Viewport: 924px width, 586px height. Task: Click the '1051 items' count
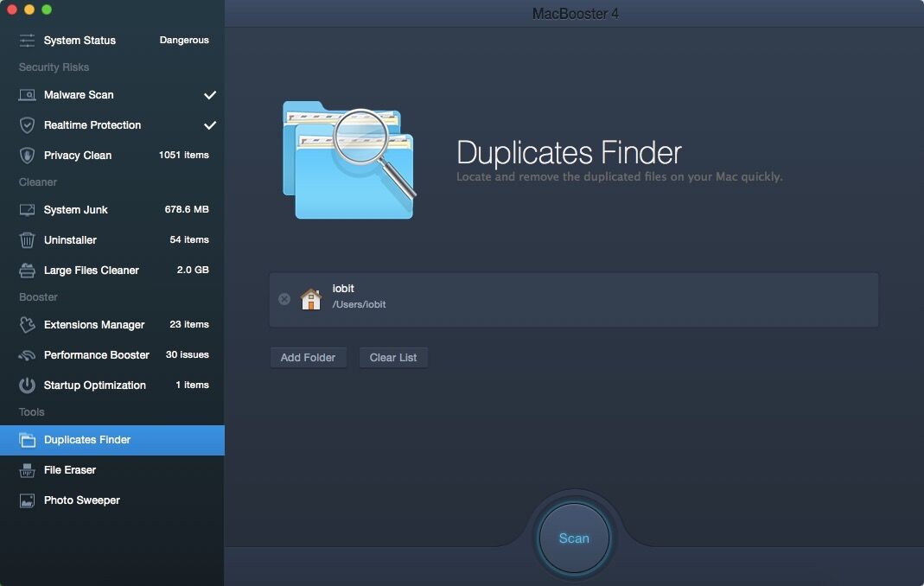click(184, 155)
